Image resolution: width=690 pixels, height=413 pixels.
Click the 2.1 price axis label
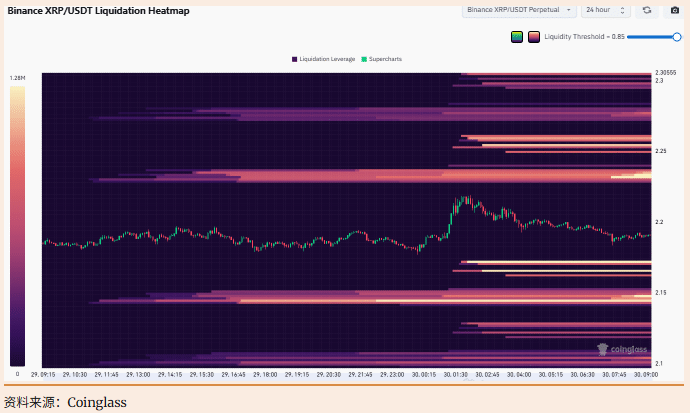[x=659, y=363]
